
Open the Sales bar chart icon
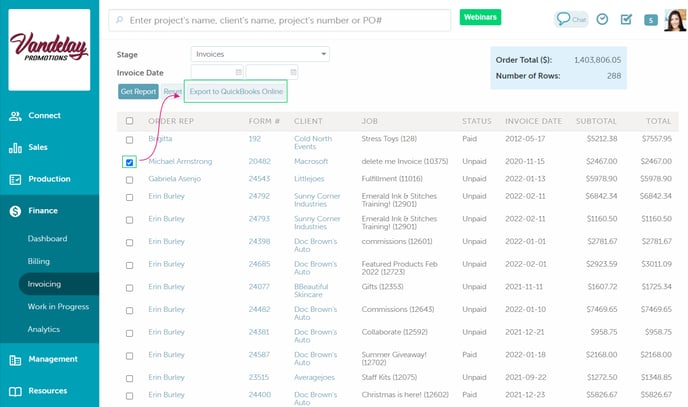coord(15,148)
